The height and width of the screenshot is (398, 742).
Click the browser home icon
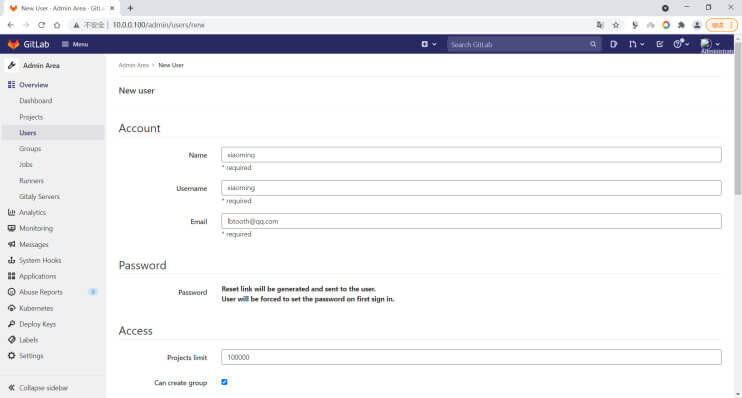pos(57,25)
